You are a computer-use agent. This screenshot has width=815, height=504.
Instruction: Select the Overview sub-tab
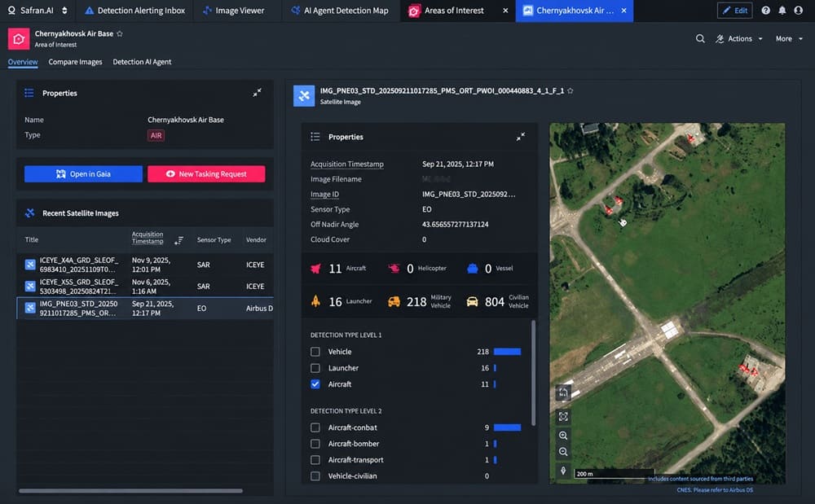click(x=23, y=62)
